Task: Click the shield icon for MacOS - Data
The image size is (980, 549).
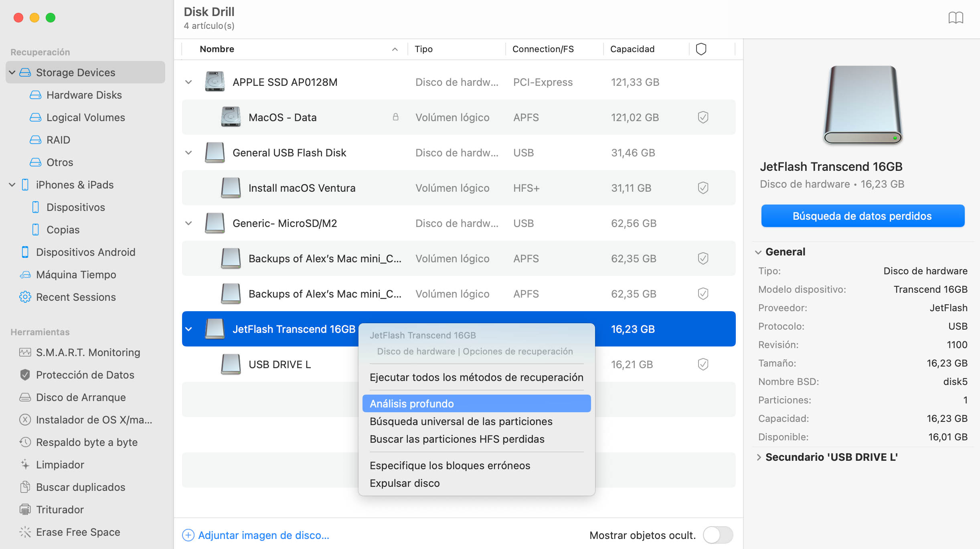Action: coord(703,117)
